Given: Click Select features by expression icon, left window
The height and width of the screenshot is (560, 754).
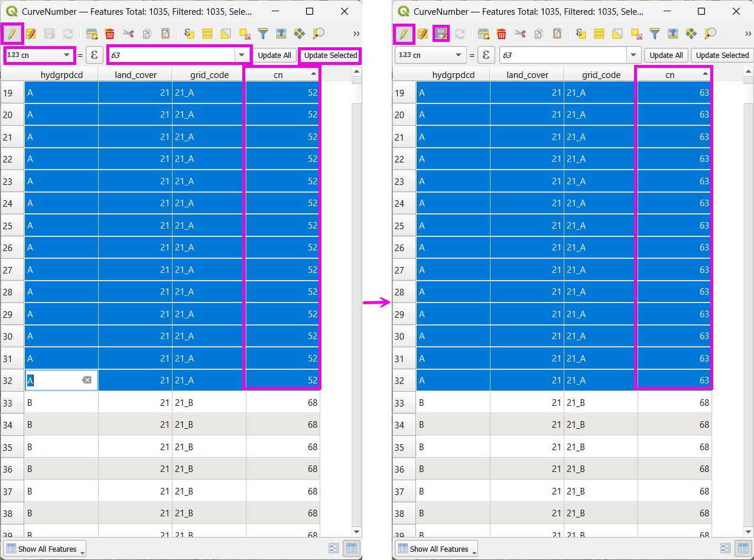Looking at the screenshot, I should pos(189,34).
